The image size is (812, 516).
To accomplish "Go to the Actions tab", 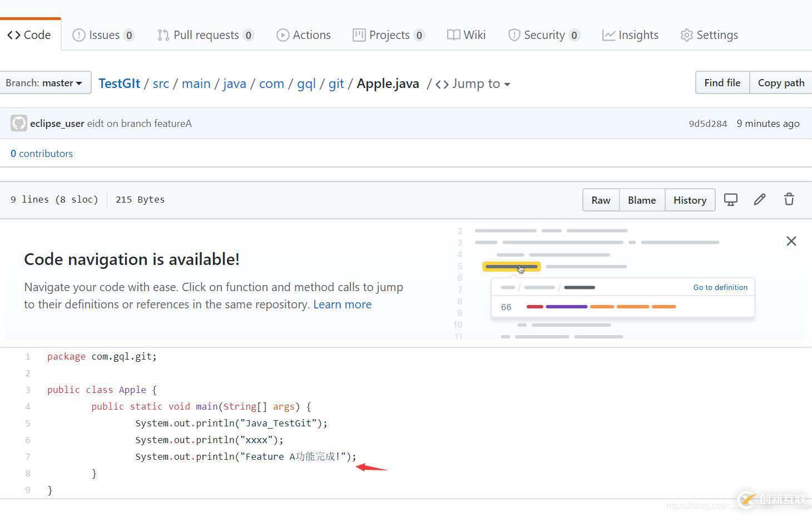I will 304,35.
